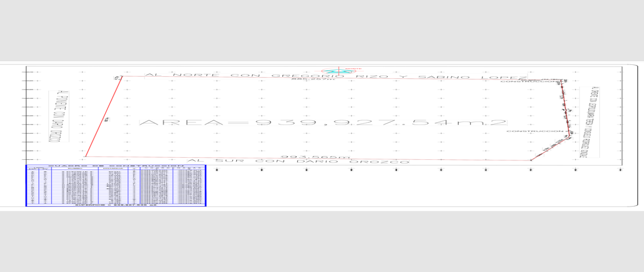Select the red western boundary line
Viewport: 644px width, 272px height.
pyautogui.click(x=103, y=117)
